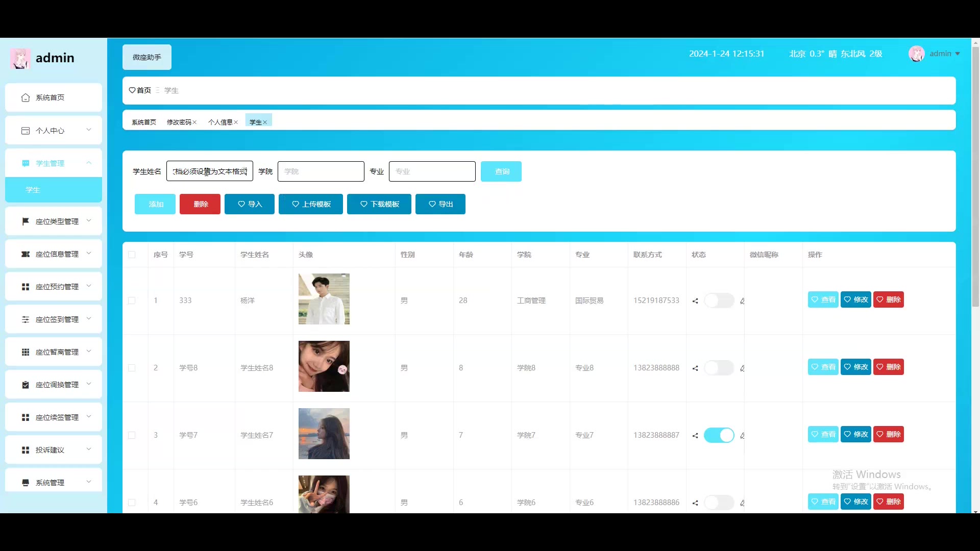This screenshot has height=551, width=980.
Task: Open the admin user dropdown arrow
Action: click(x=958, y=54)
